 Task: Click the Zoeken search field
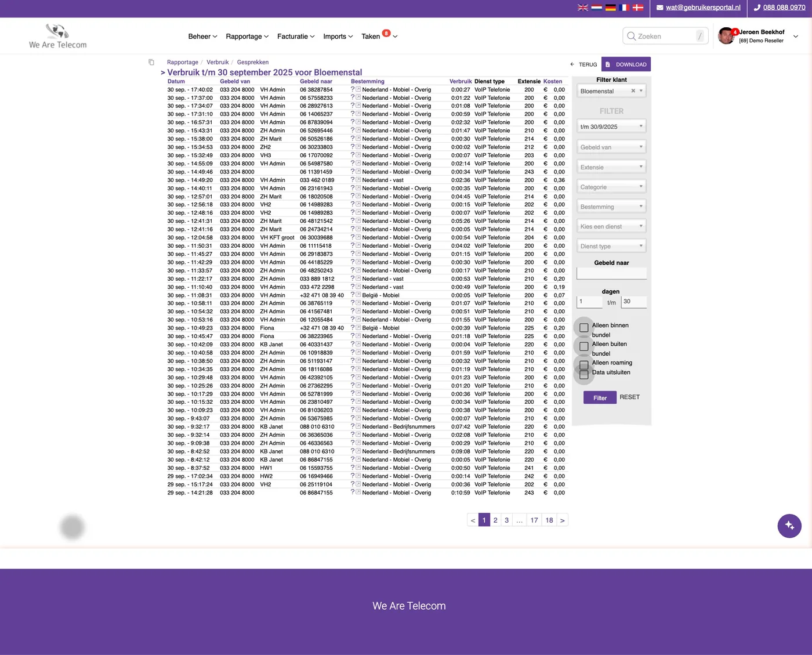tap(665, 36)
